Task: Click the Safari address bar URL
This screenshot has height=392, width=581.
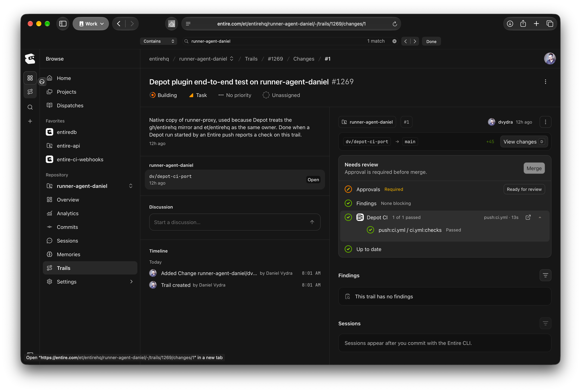Action: (291, 24)
